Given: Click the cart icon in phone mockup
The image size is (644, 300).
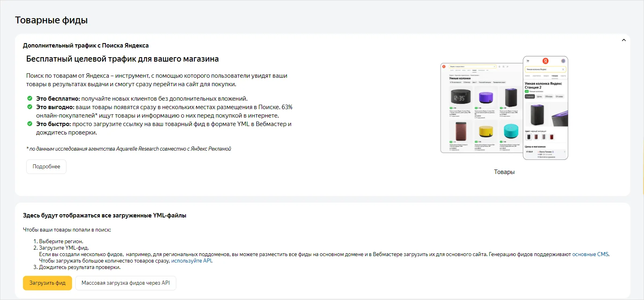Looking at the screenshot, I should [x=528, y=61].
